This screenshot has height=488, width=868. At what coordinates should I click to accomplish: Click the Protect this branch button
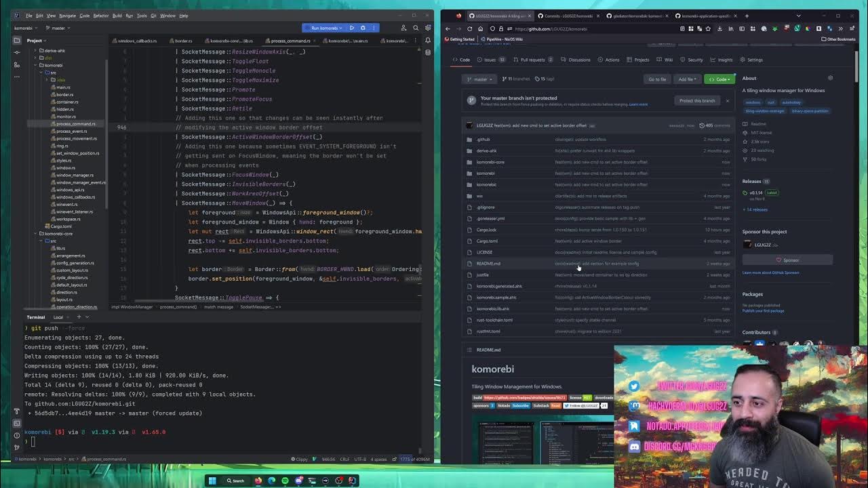pyautogui.click(x=697, y=100)
